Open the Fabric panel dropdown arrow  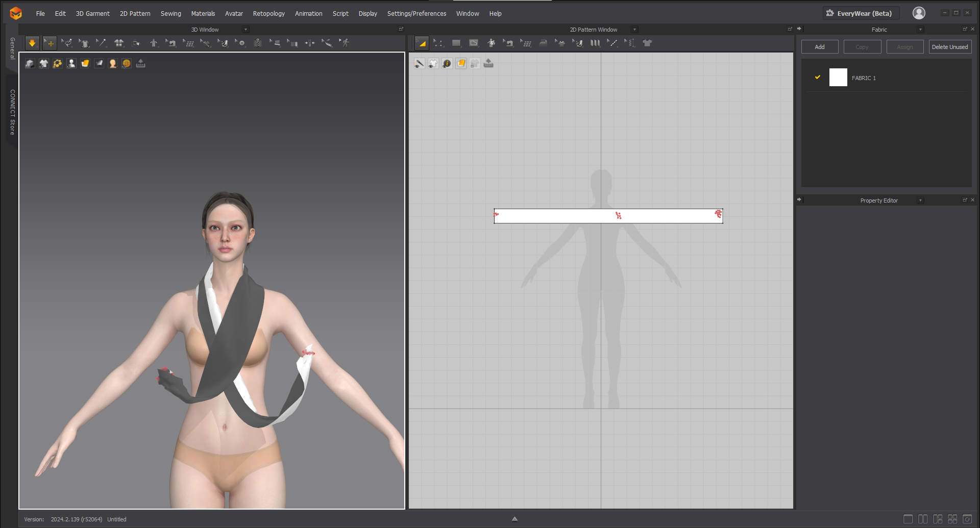click(x=920, y=30)
